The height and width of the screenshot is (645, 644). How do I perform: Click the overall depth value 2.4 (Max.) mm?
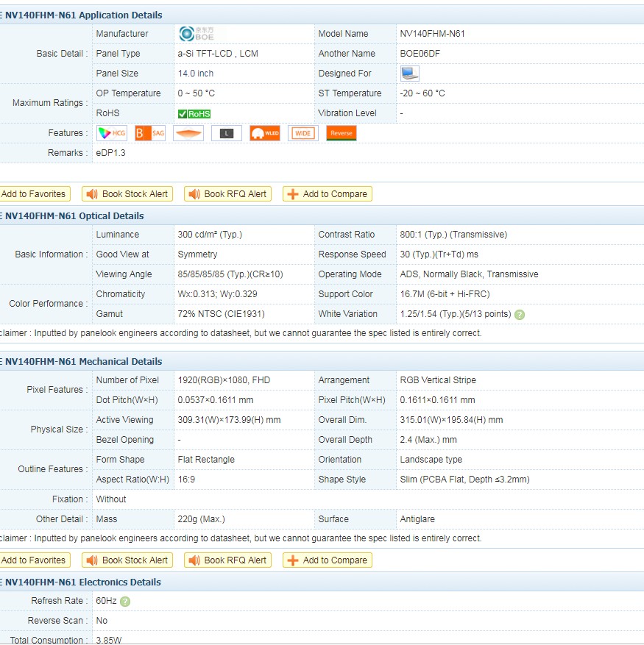coord(428,440)
